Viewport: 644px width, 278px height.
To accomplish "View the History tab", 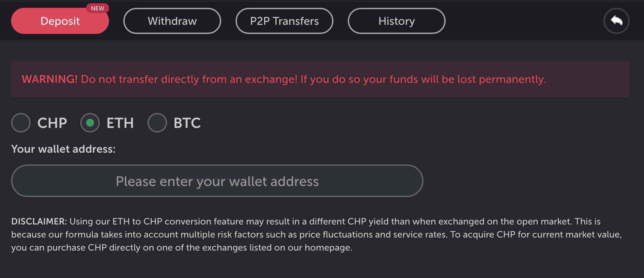I will tap(396, 21).
